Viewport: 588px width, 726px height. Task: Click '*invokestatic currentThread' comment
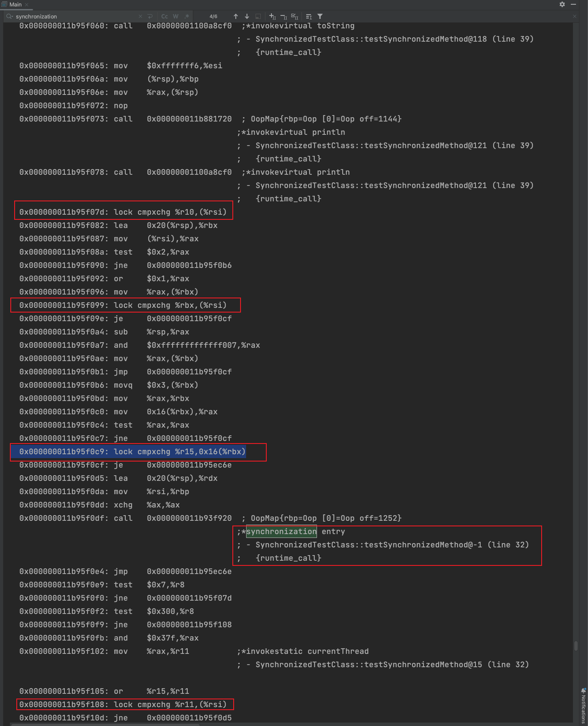(x=303, y=651)
